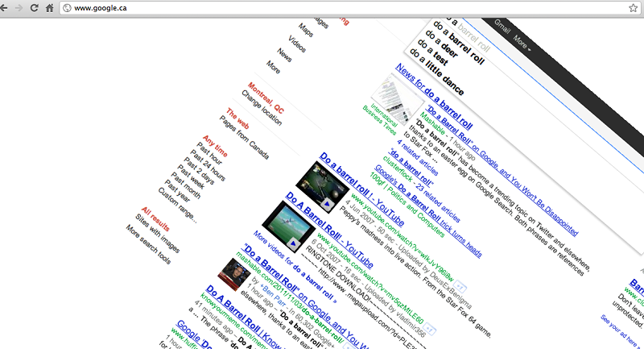The image size is (644, 349).
Task: Filter results to Past hour
Action: (x=209, y=153)
